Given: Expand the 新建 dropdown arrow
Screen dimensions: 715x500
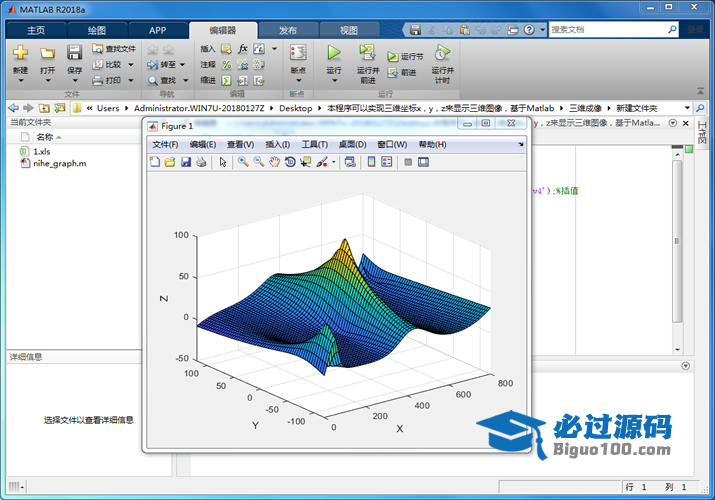Looking at the screenshot, I should point(21,81).
